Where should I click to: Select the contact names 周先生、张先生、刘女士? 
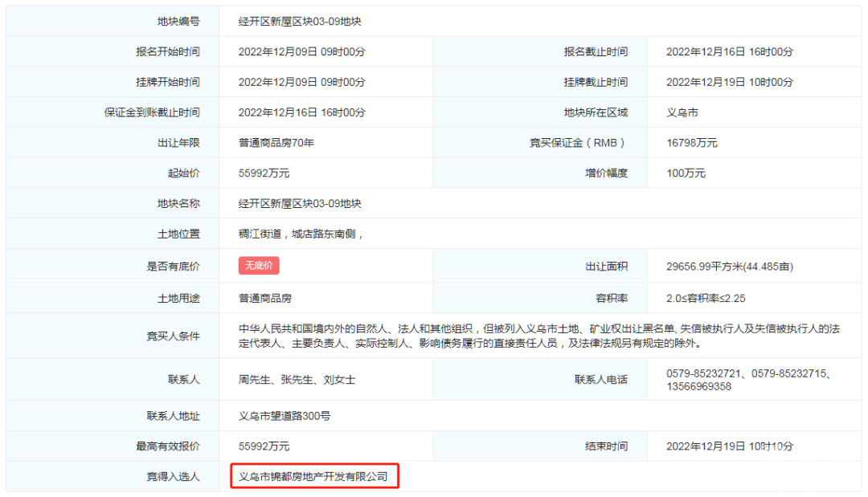coord(297,380)
